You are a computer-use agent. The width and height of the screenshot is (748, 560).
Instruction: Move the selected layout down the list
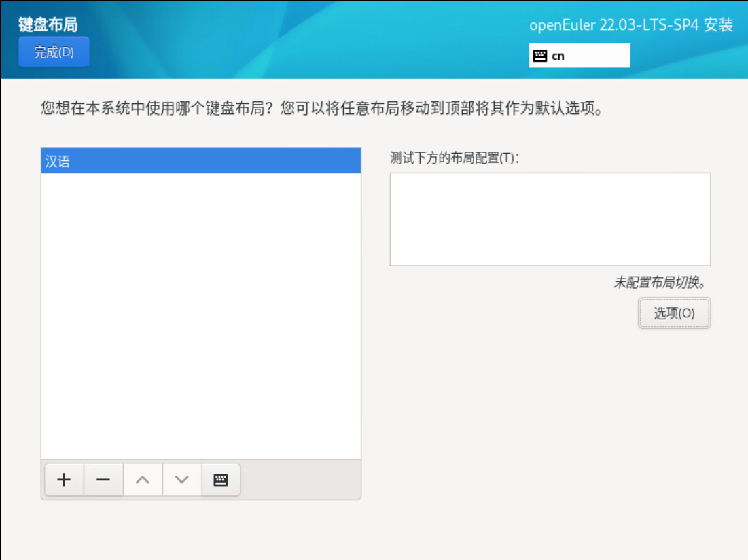coord(181,479)
